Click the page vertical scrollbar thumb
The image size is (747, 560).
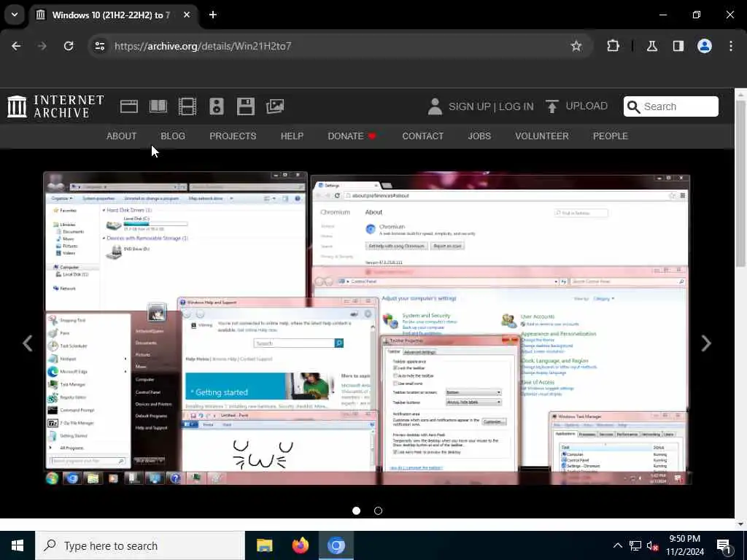pos(740,183)
